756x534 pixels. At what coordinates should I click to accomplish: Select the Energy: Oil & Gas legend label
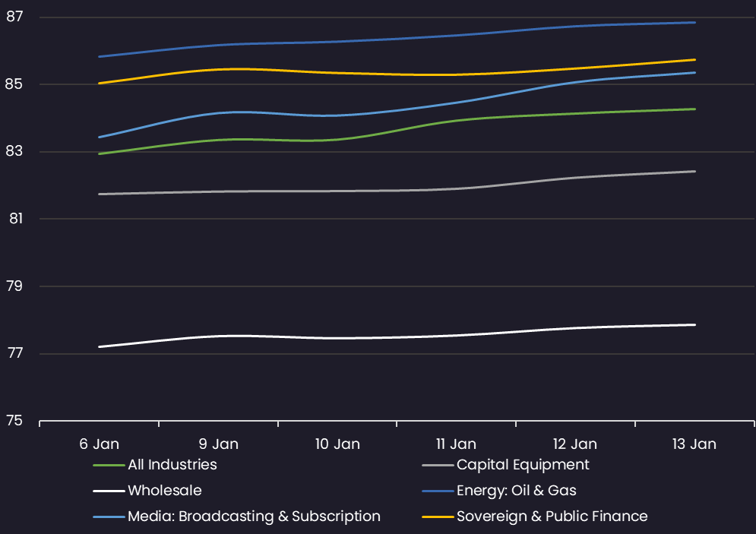(x=516, y=491)
